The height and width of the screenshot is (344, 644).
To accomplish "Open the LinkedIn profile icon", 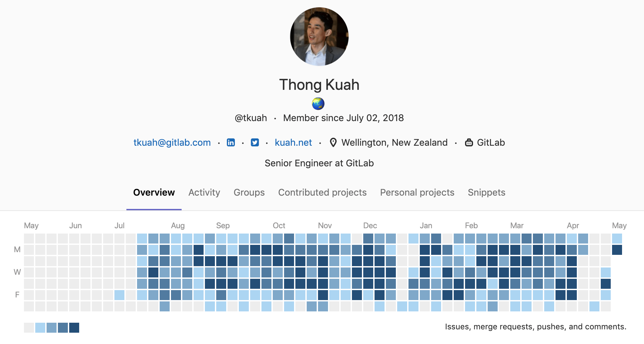I will [x=231, y=143].
